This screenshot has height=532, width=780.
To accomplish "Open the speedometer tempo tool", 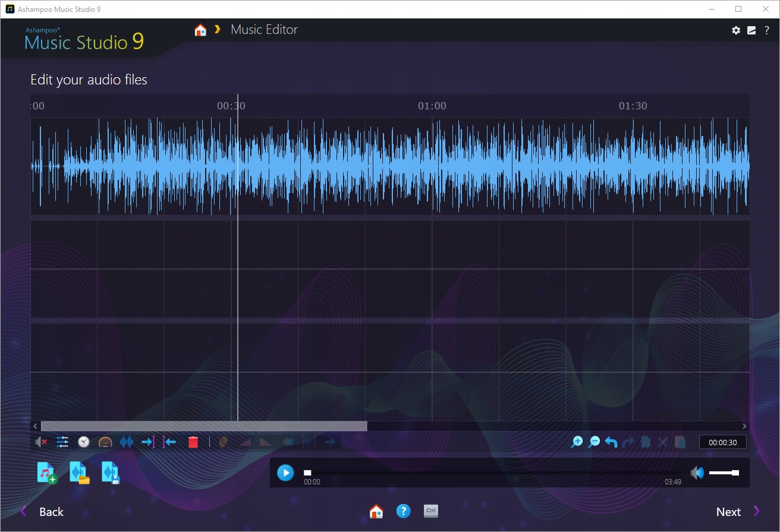I will [105, 442].
